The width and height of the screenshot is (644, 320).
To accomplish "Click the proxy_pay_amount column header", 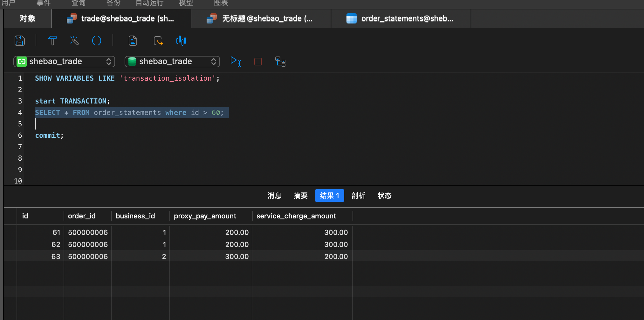I will 211,216.
